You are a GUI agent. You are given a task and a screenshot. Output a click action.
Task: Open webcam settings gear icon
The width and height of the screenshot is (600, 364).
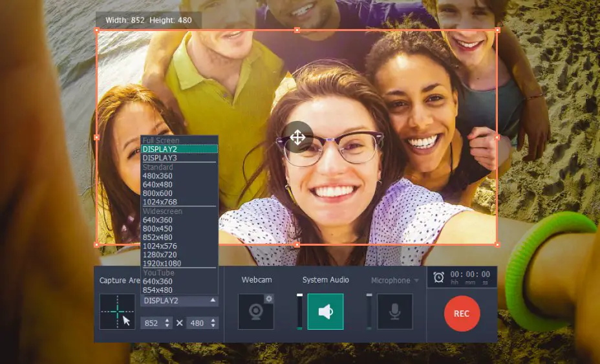pos(269,299)
